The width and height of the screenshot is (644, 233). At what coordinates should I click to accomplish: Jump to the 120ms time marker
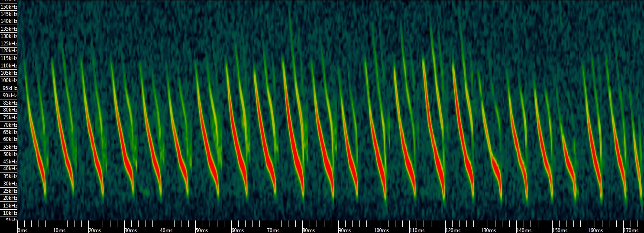[x=453, y=230]
